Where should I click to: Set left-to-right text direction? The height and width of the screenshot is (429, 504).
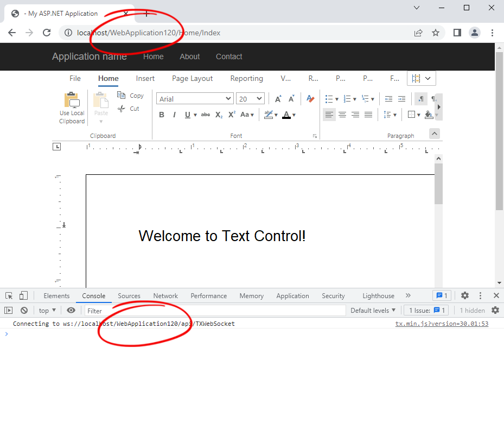point(421,99)
